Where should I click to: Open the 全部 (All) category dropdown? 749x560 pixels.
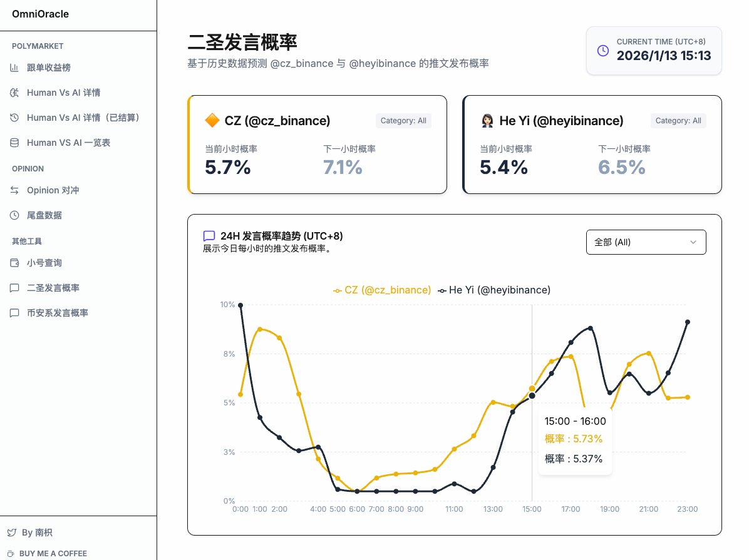click(646, 242)
